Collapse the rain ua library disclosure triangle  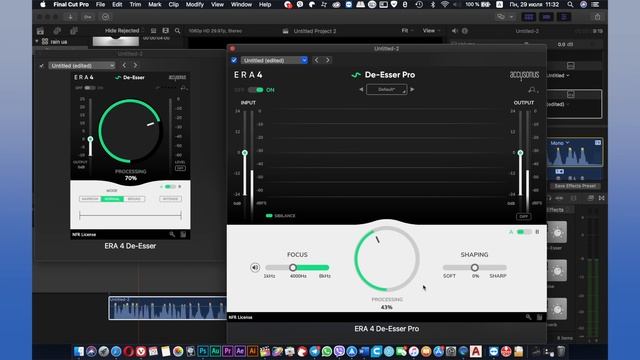37,41
